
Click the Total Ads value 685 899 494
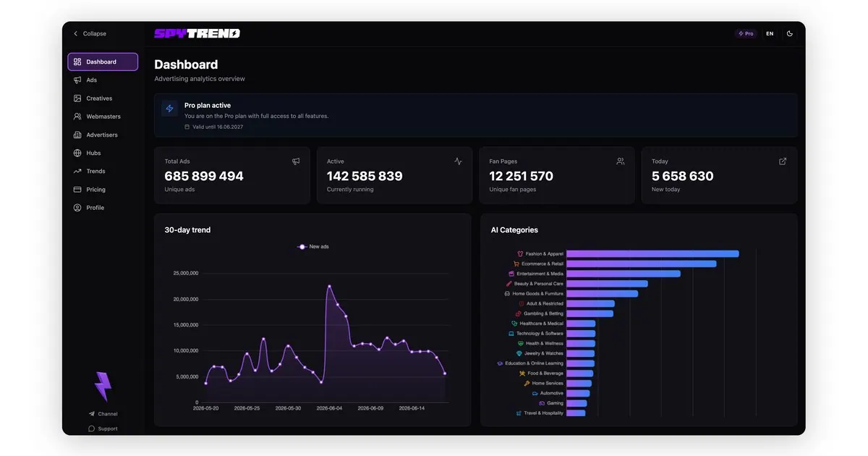click(x=204, y=176)
